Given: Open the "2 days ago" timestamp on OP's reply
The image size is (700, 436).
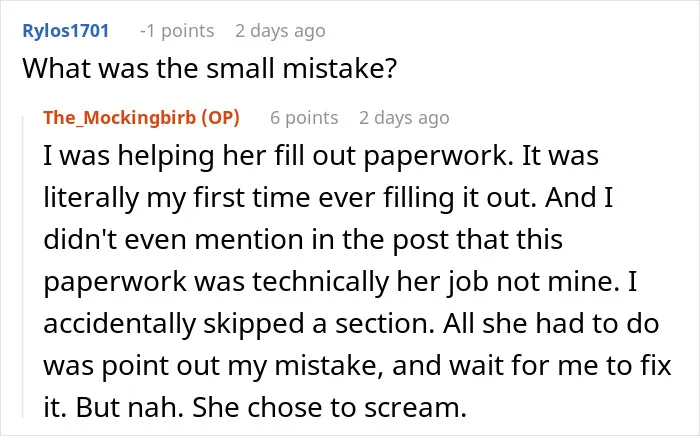Looking at the screenshot, I should (404, 118).
